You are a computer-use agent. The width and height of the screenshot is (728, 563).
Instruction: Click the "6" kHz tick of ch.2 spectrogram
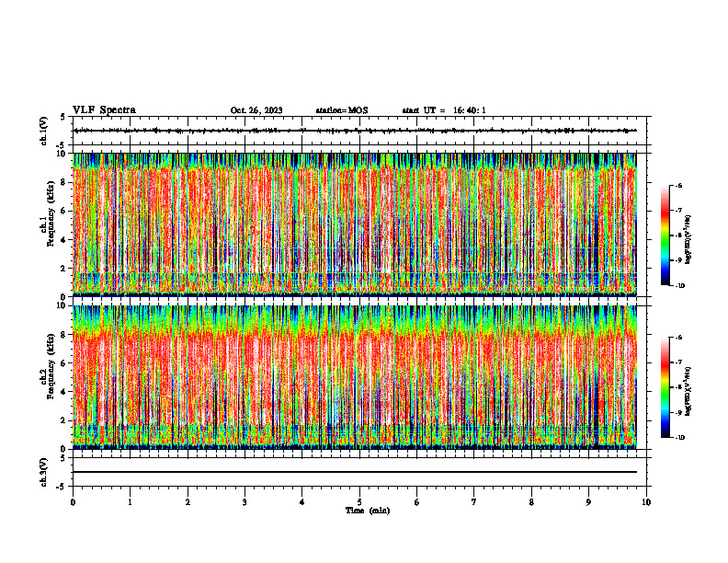click(x=64, y=363)
